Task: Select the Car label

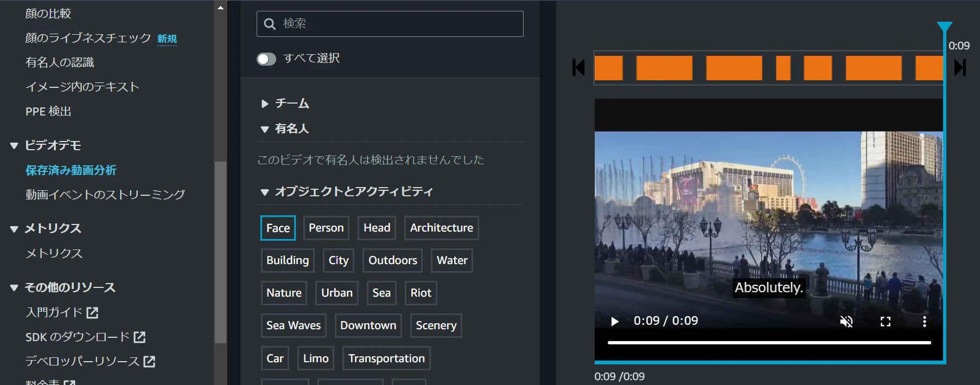Action: click(x=275, y=358)
